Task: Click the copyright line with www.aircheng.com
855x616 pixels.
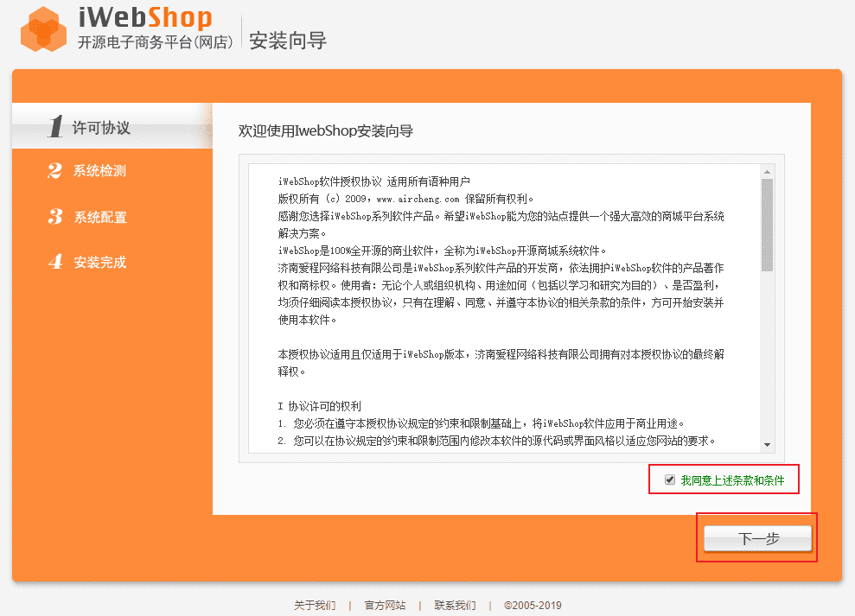Action: coord(405,199)
